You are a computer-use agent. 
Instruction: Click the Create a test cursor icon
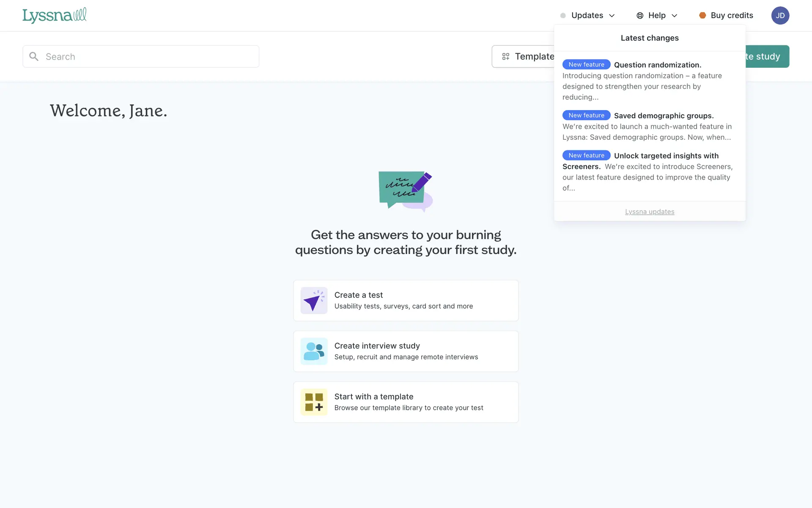[x=314, y=301]
